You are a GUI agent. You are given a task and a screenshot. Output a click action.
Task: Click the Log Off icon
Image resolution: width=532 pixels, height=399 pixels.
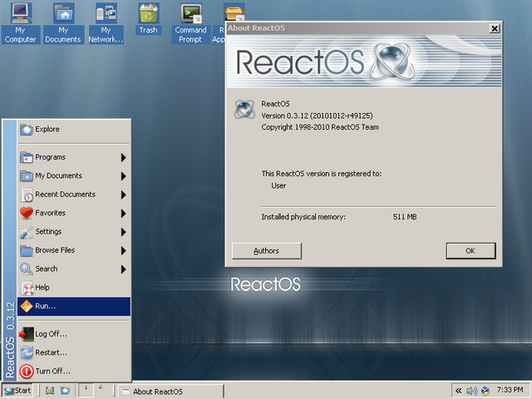(x=27, y=334)
